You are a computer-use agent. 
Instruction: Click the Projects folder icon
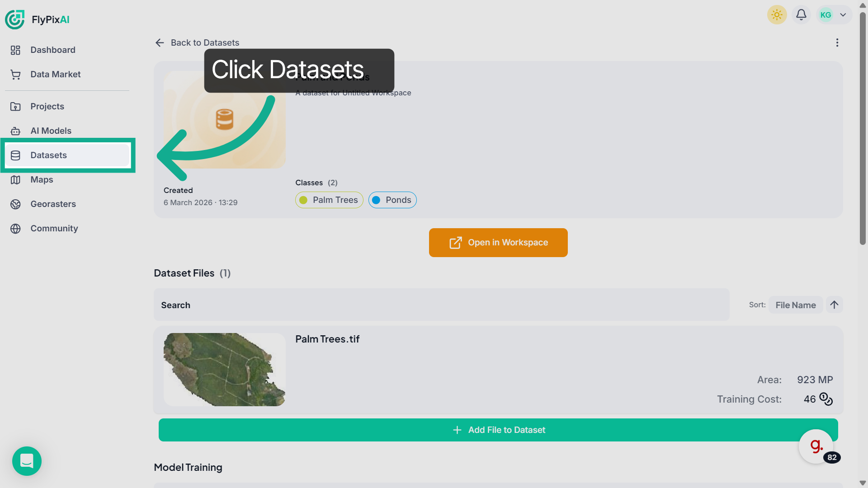tap(15, 107)
